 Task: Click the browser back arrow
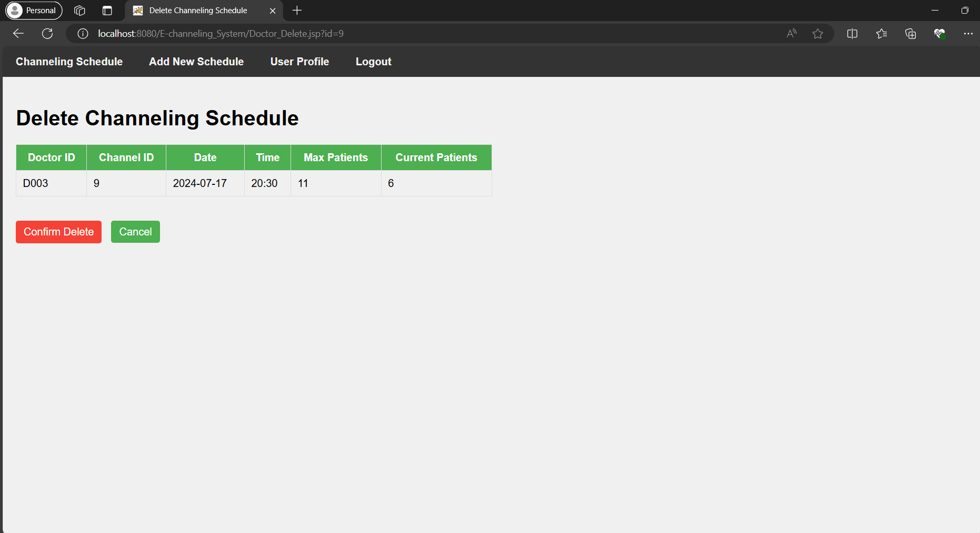coord(18,34)
